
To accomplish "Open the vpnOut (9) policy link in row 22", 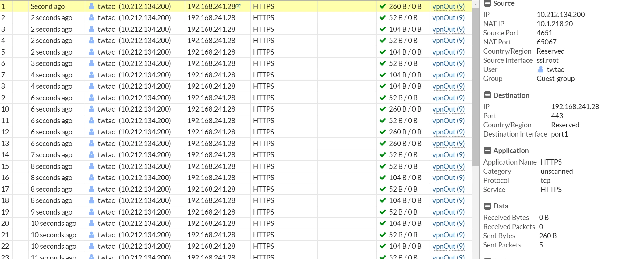I will coord(448,246).
